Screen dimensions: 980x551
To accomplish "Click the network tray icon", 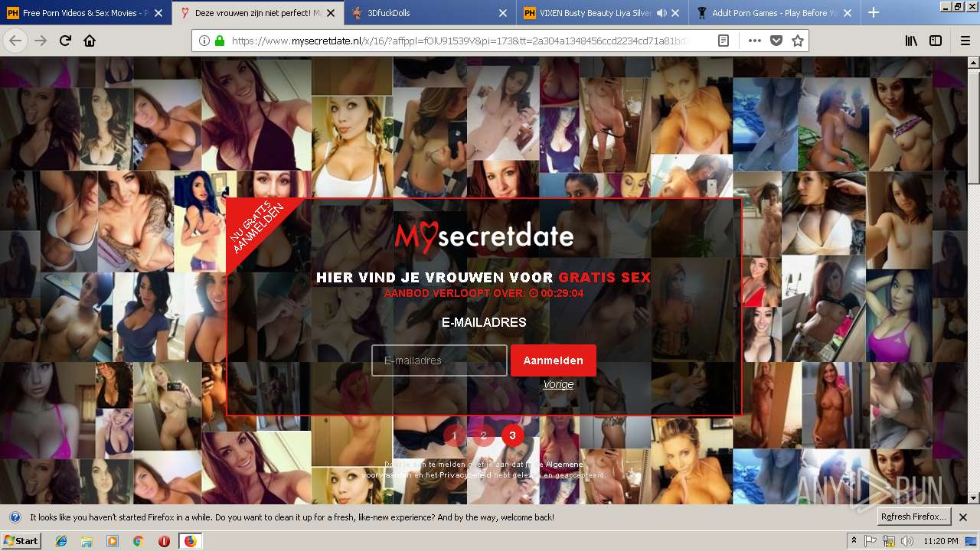I will pyautogui.click(x=889, y=541).
